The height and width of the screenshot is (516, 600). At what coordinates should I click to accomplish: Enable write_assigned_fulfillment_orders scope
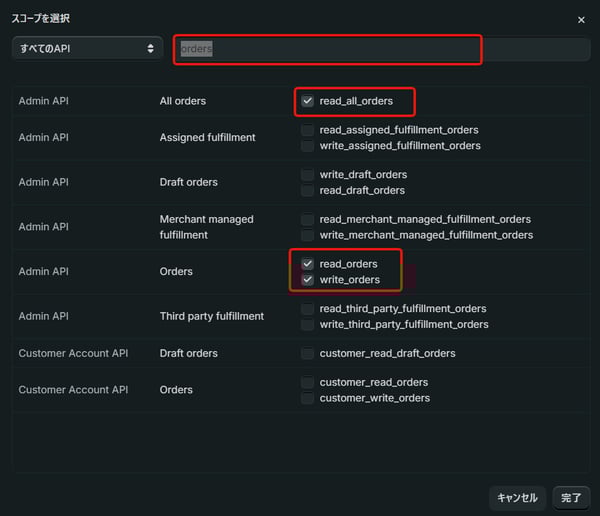point(308,146)
